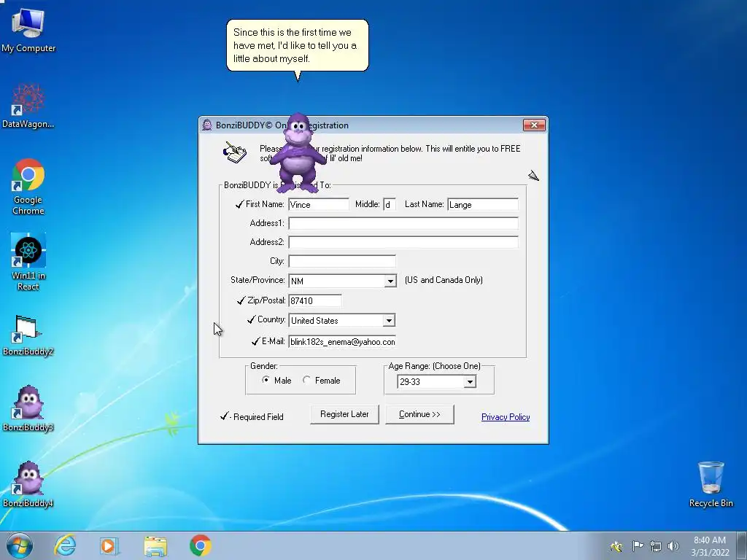747x560 pixels.
Task: Click the network tray icon
Action: (x=656, y=545)
